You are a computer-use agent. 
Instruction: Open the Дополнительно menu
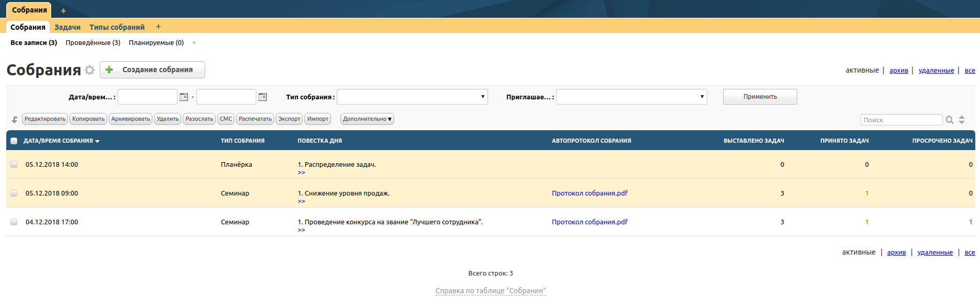pyautogui.click(x=367, y=119)
